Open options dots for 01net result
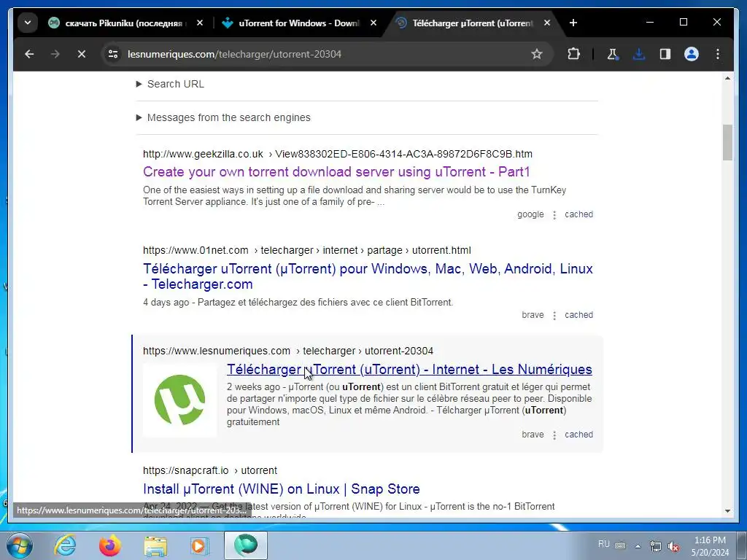 click(x=554, y=315)
